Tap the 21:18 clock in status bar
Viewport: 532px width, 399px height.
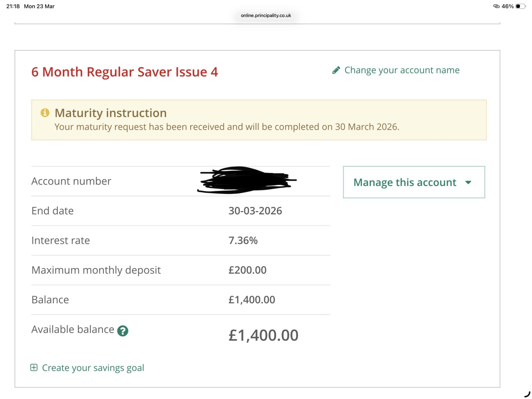tap(13, 6)
